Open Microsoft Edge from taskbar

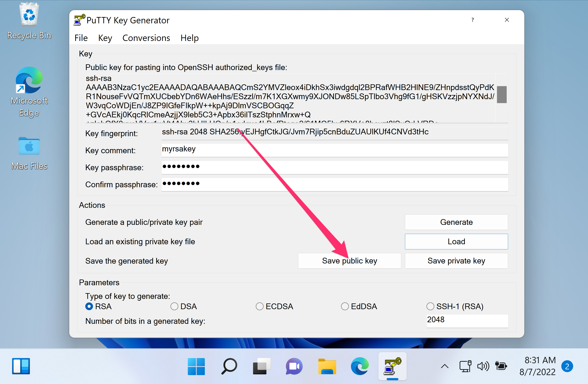click(x=360, y=366)
